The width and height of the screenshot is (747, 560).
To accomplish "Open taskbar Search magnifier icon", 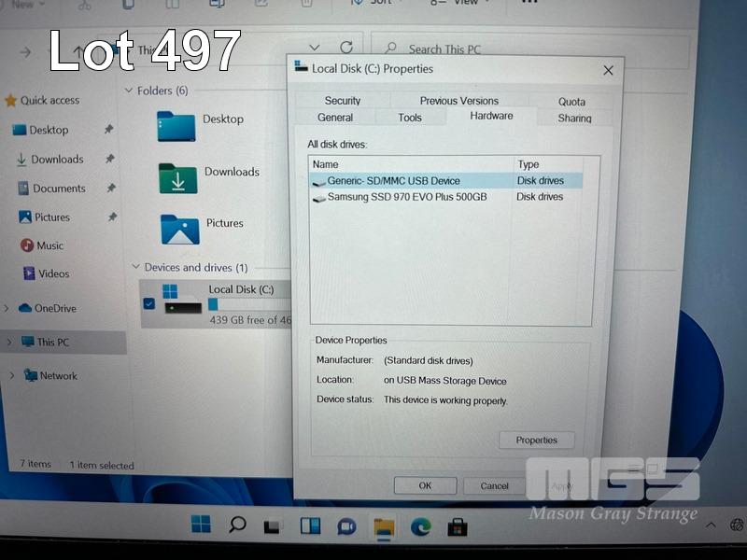I will [237, 525].
